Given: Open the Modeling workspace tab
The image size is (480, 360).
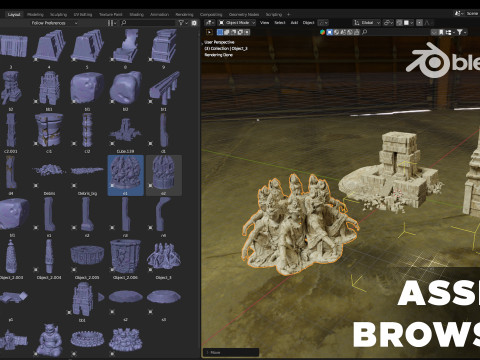Looking at the screenshot, I should click(35, 14).
